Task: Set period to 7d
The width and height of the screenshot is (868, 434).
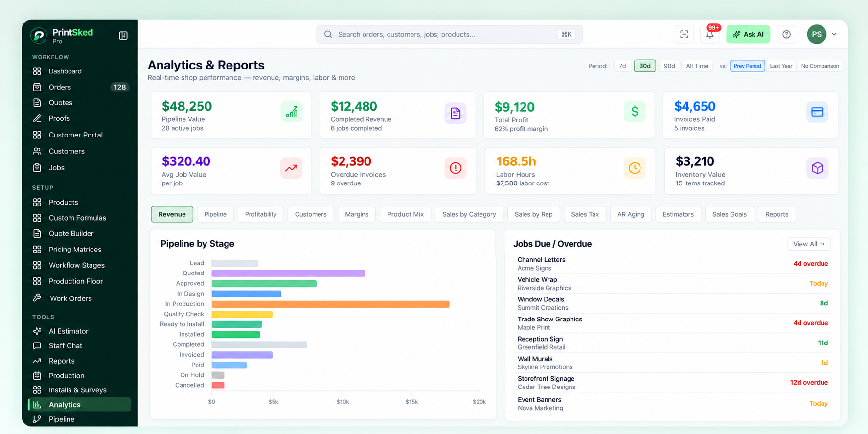Action: click(x=622, y=66)
